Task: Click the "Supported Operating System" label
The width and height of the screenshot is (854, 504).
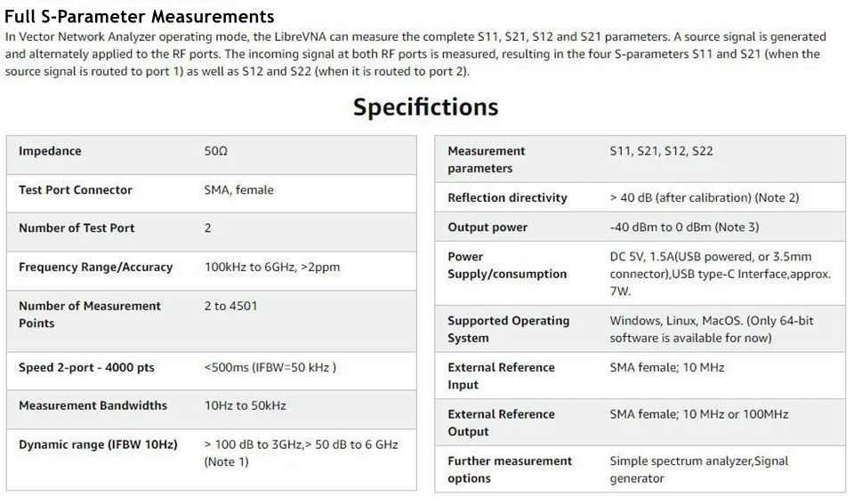Action: (x=508, y=329)
